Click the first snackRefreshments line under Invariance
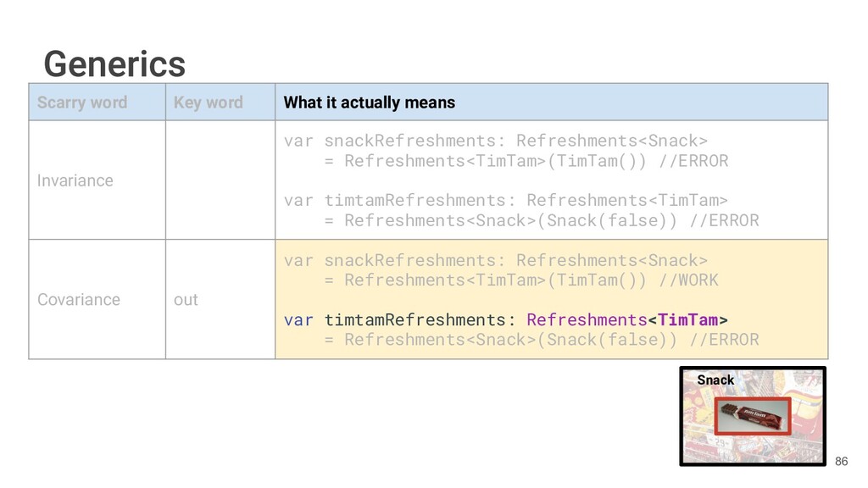868x488 pixels. 495,141
